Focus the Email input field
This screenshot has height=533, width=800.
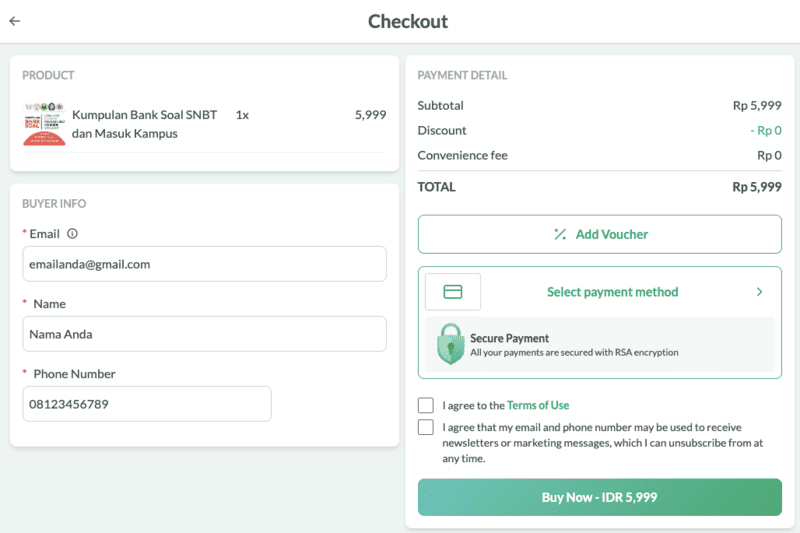coord(204,264)
